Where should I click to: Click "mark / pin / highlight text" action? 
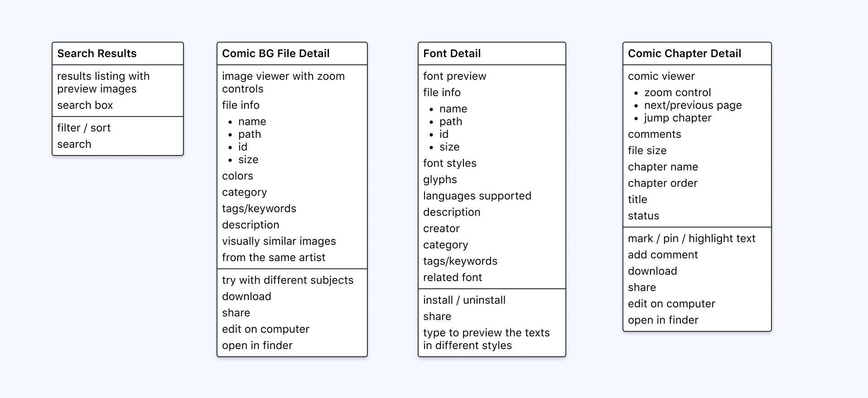tap(691, 238)
